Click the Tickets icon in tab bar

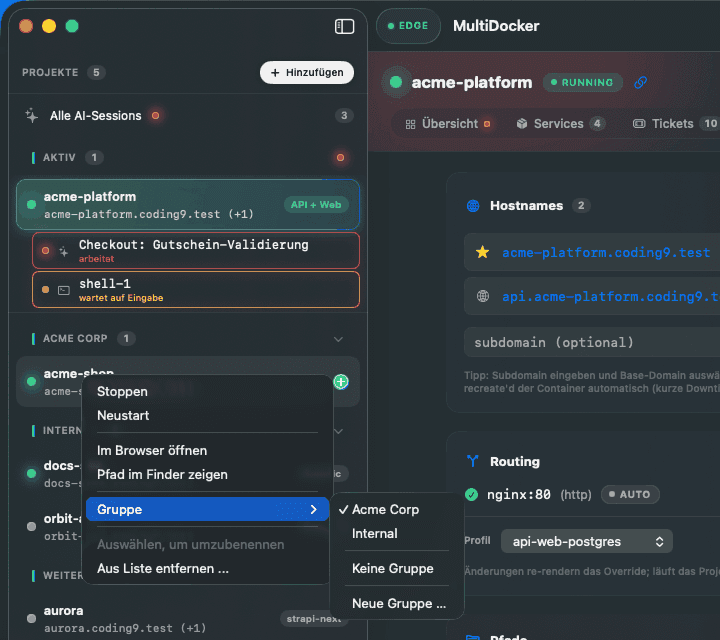point(639,124)
